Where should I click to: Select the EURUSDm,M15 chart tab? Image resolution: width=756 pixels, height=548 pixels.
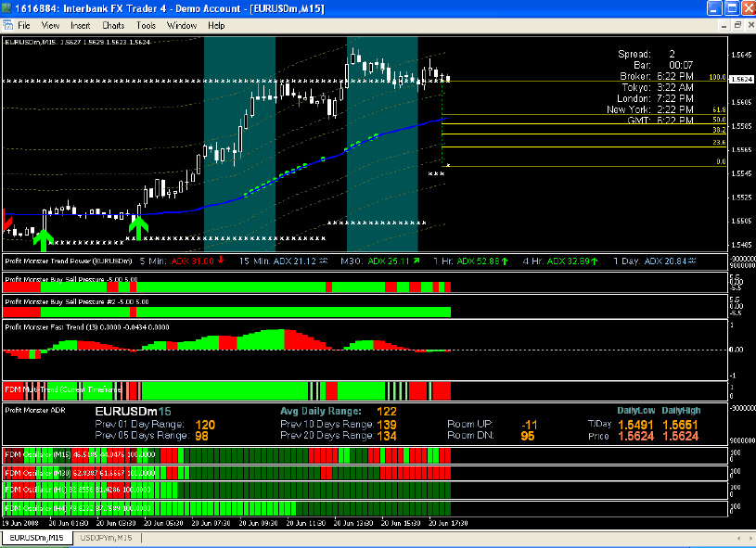click(x=37, y=538)
